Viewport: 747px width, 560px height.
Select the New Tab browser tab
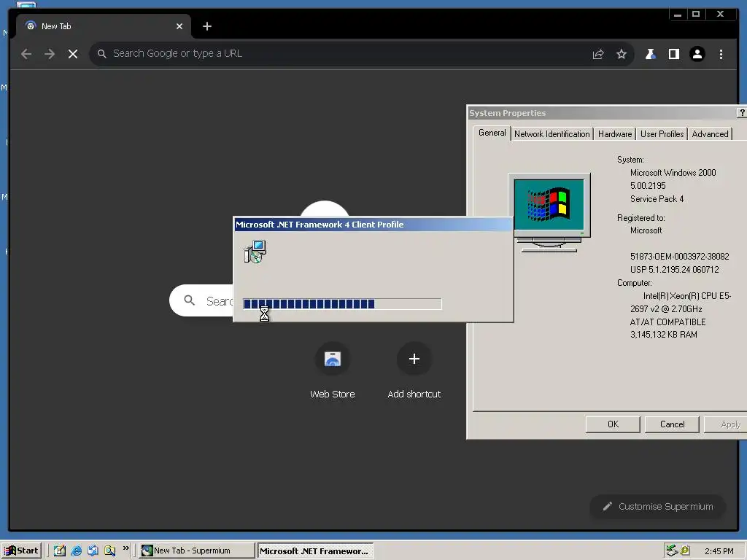(x=104, y=26)
